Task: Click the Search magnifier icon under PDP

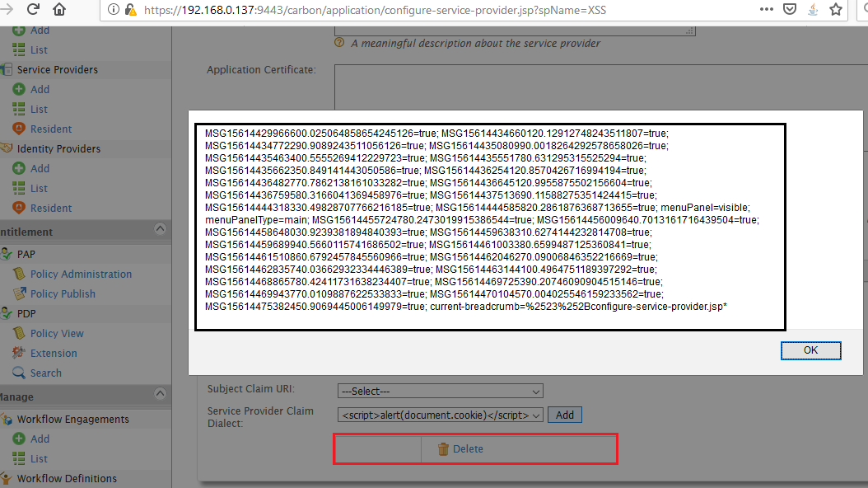Action: [19, 373]
